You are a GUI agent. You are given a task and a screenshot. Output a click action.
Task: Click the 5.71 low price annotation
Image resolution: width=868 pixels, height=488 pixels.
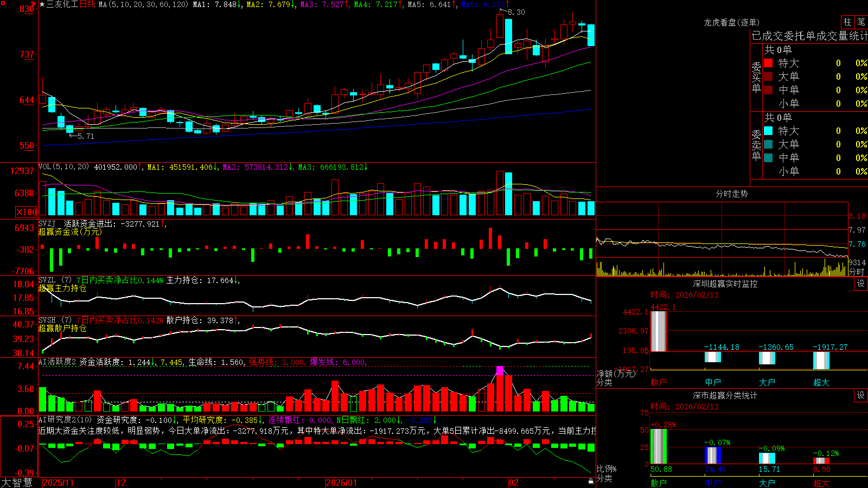86,136
